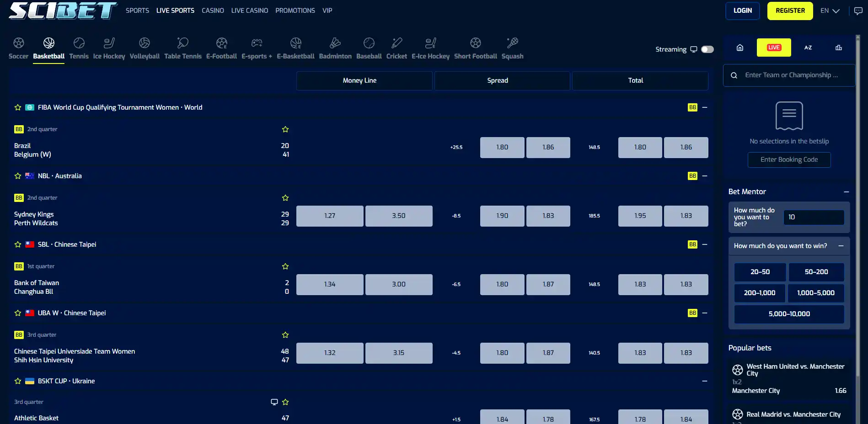Open the Ice Hockey sport category
The width and height of the screenshot is (868, 424).
(x=109, y=48)
